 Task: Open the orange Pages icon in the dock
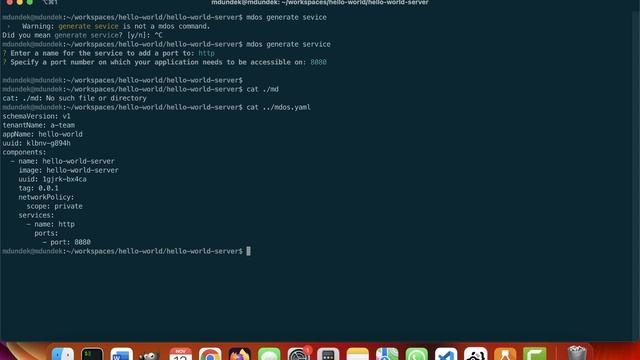[x=505, y=354]
